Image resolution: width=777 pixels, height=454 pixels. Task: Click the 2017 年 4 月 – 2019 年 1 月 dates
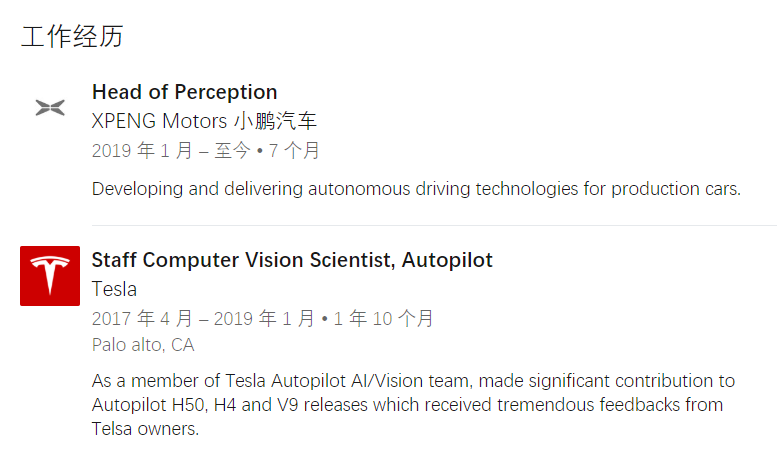(x=203, y=319)
